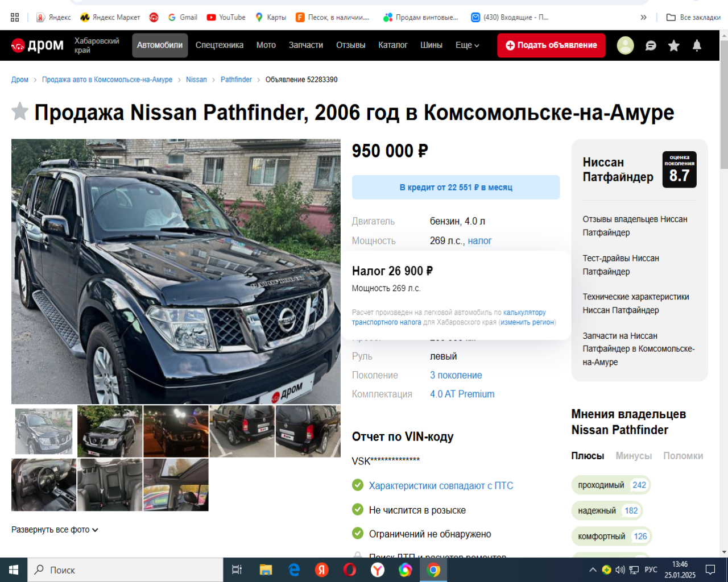Open the Запчасти menu item

point(305,45)
